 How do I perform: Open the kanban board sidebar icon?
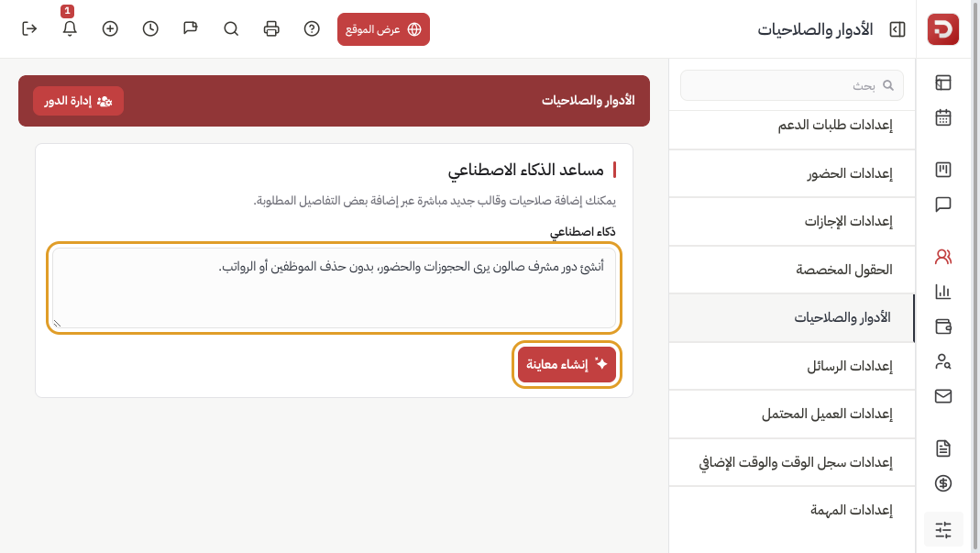[x=942, y=170]
